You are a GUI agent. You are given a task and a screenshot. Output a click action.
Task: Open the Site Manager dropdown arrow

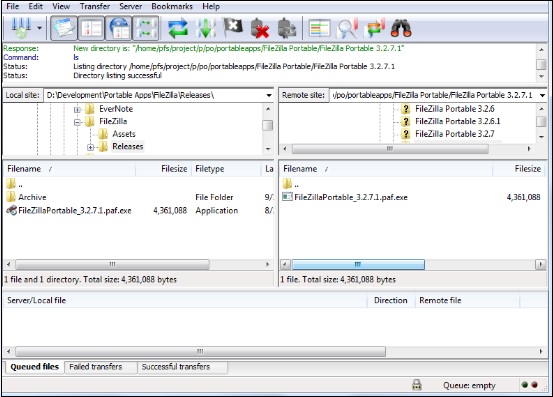(x=40, y=28)
